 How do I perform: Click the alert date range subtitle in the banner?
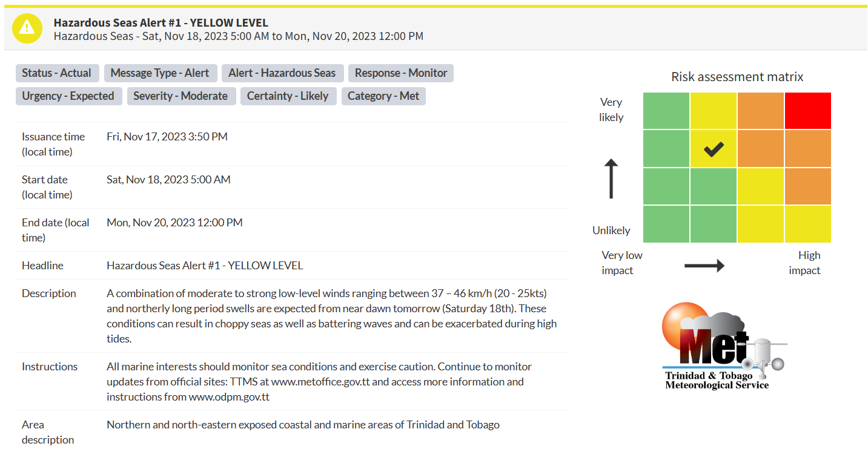tap(239, 36)
